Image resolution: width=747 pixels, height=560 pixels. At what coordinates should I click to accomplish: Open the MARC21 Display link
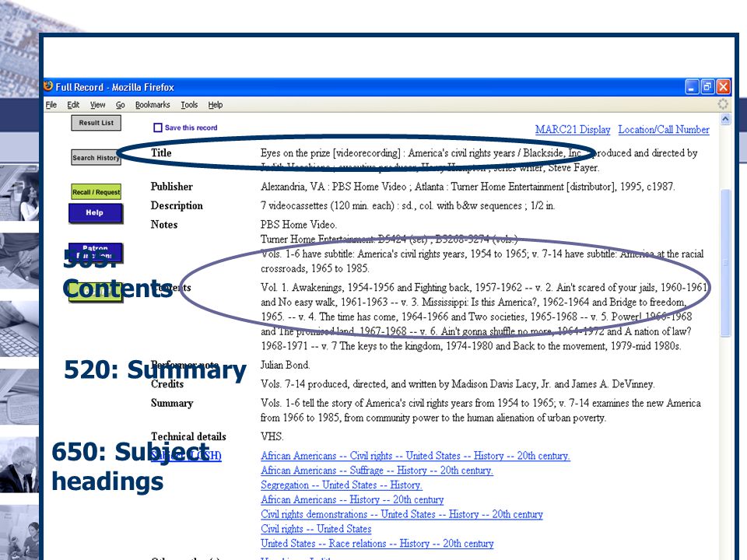click(x=573, y=130)
